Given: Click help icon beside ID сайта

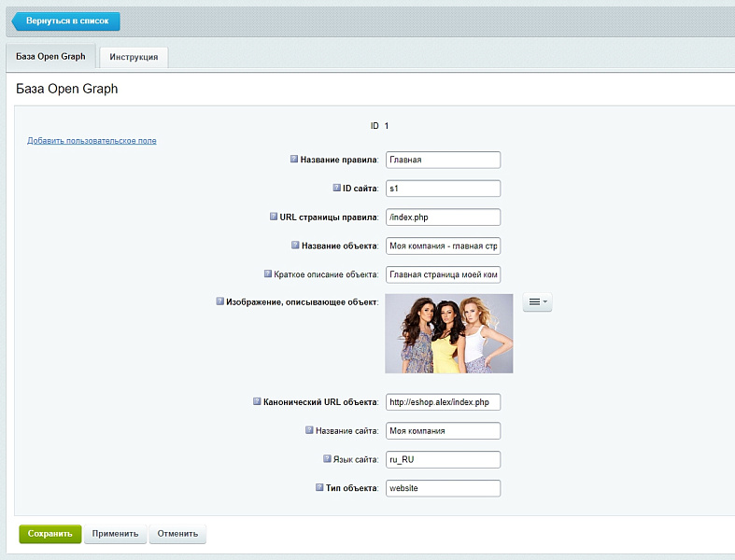Looking at the screenshot, I should tap(337, 189).
